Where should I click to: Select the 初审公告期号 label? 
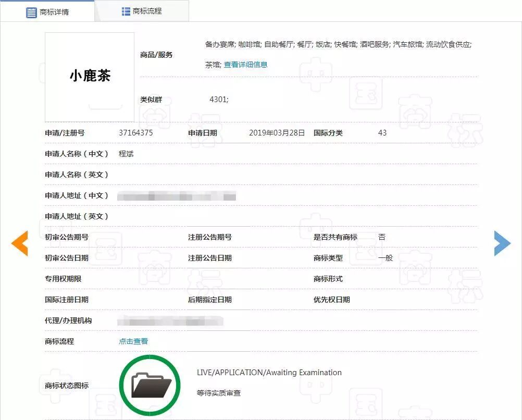tap(67, 237)
